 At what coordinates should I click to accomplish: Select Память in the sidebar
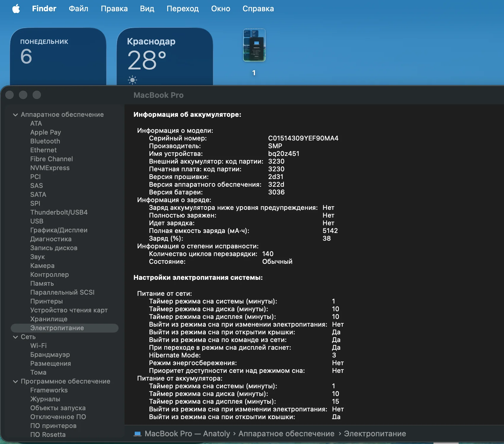click(42, 284)
